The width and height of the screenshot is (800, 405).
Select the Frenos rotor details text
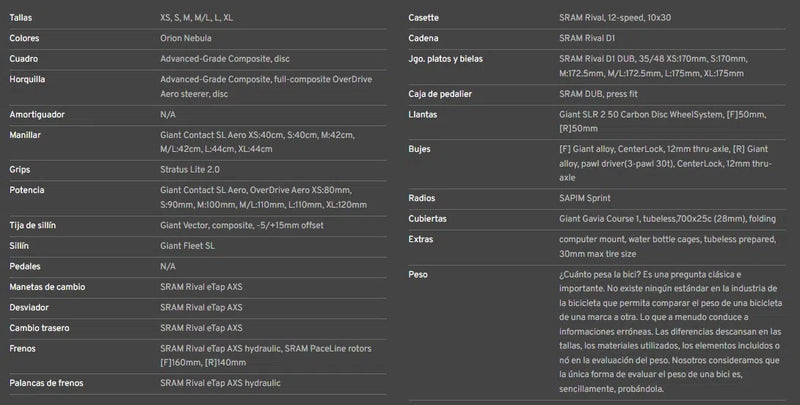click(266, 356)
